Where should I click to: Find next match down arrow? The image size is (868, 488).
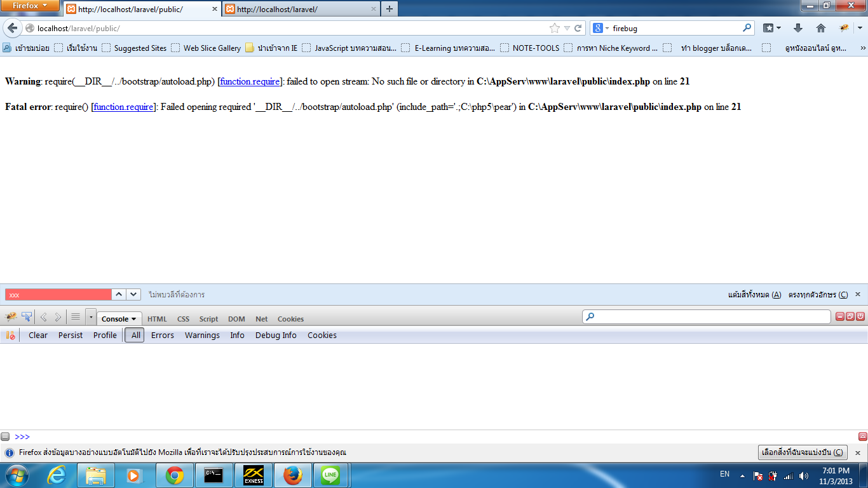tap(133, 294)
